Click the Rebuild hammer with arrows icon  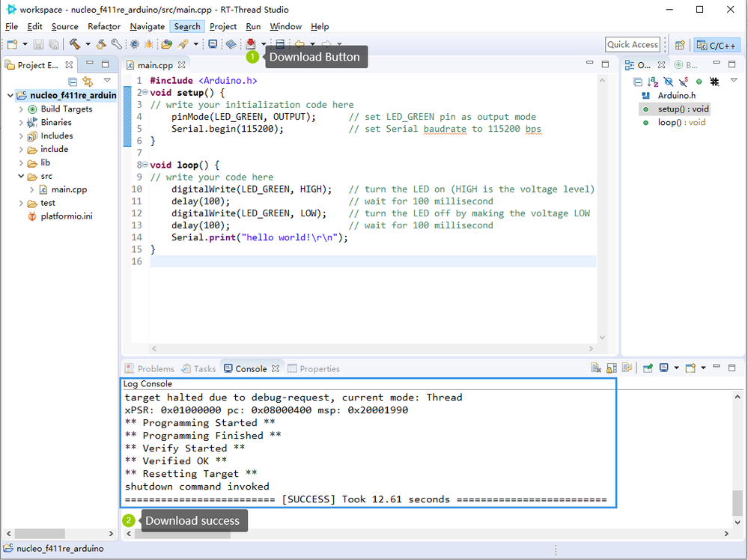pyautogui.click(x=101, y=44)
